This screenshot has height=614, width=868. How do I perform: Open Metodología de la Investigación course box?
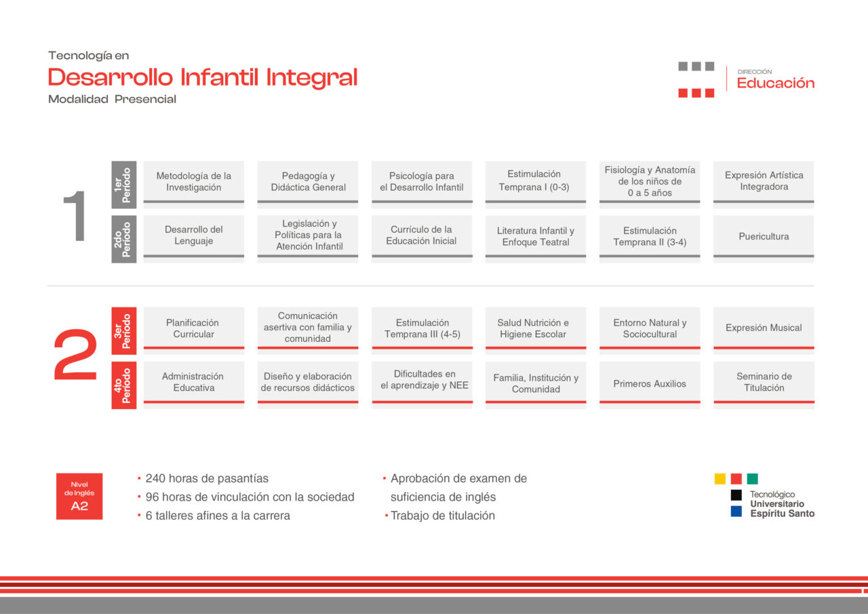tap(193, 182)
